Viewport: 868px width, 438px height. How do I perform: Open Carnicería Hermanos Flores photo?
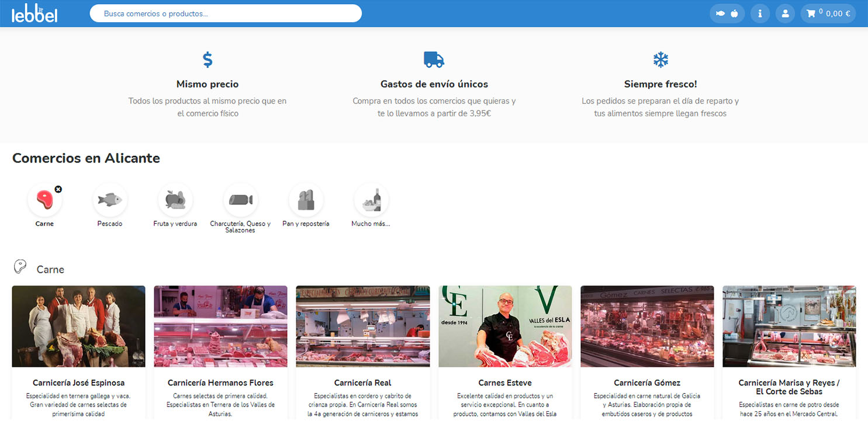tap(220, 326)
